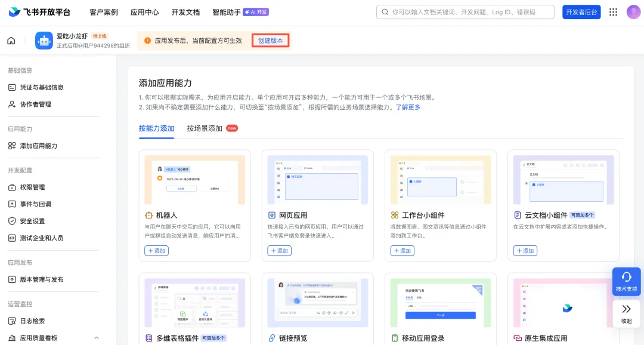Click the 应用质量看板 chart icon
Viewport: 644px width, 345px height.
(x=12, y=338)
